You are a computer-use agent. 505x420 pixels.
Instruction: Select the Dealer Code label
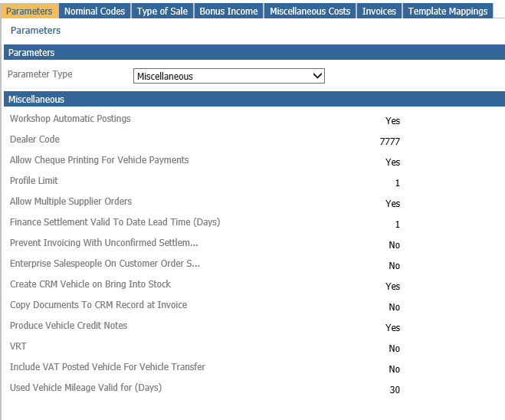pyautogui.click(x=34, y=139)
